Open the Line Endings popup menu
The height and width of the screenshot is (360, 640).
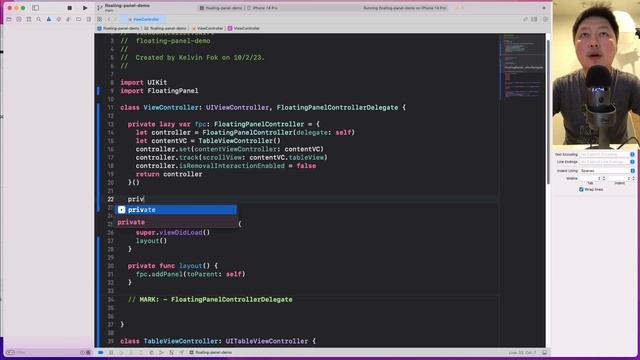pyautogui.click(x=607, y=162)
